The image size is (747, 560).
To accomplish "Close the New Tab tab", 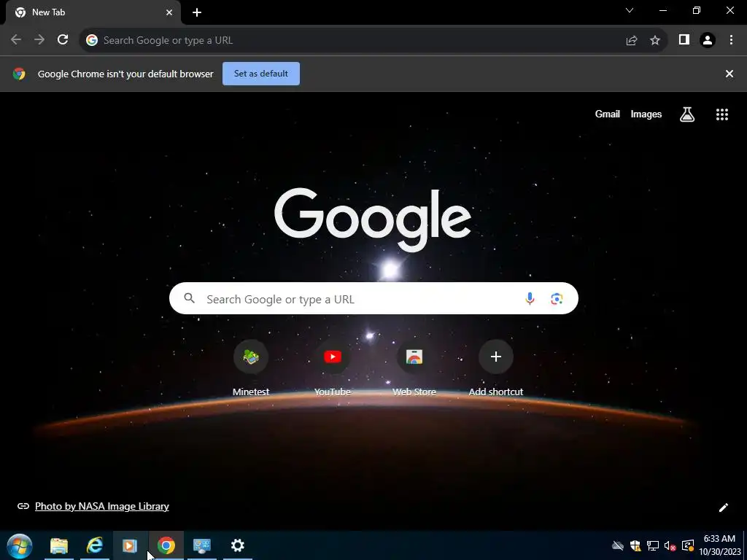I will pyautogui.click(x=169, y=12).
